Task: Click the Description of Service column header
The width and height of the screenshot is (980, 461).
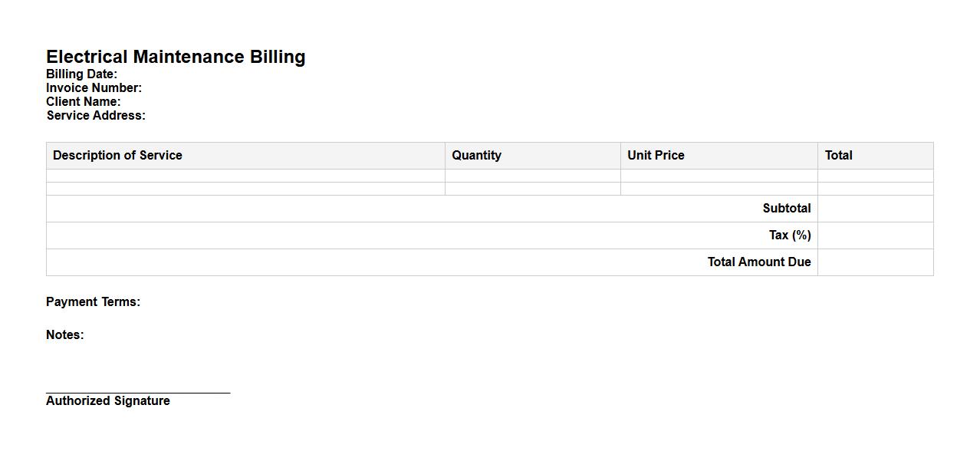Action: pyautogui.click(x=117, y=156)
